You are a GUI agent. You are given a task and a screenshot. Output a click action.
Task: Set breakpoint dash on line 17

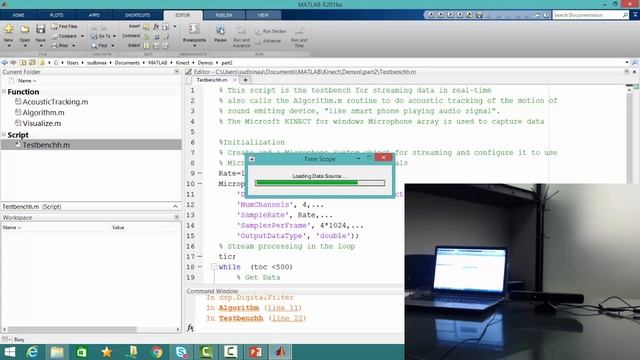coord(200,256)
